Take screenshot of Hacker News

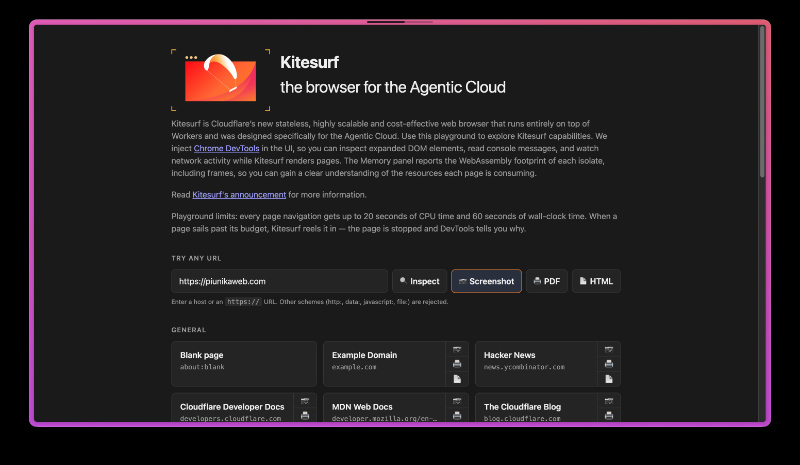click(x=609, y=349)
